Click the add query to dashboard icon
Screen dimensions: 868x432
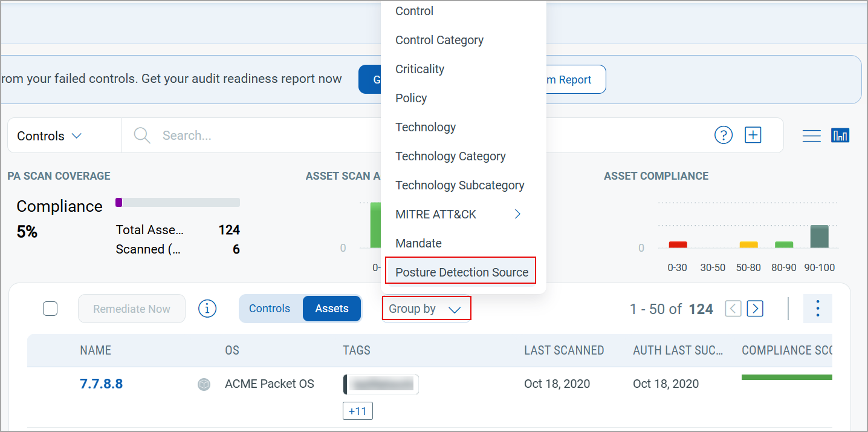753,135
